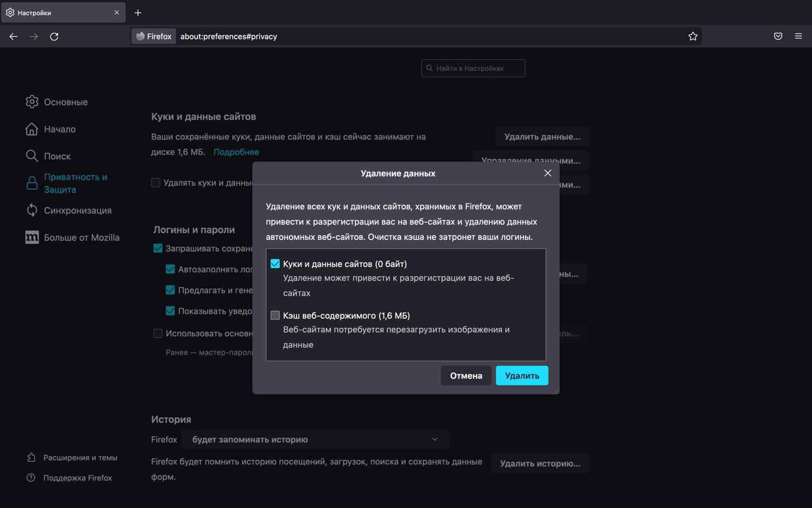This screenshot has height=508, width=812.
Task: Uncheck Куки и данные сайтов checkbox
Action: tap(275, 264)
